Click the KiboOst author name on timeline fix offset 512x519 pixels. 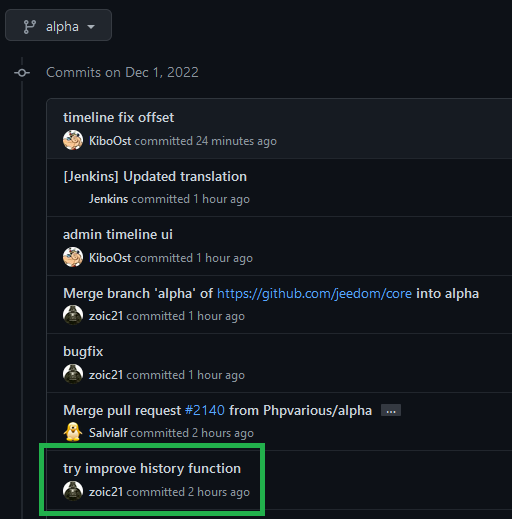[110, 141]
